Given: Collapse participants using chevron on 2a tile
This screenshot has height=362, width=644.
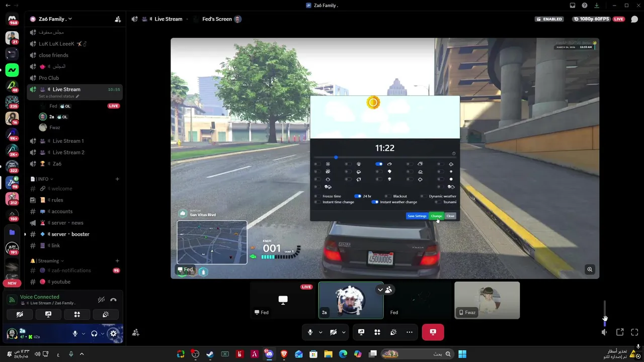Looking at the screenshot, I should click(x=380, y=290).
